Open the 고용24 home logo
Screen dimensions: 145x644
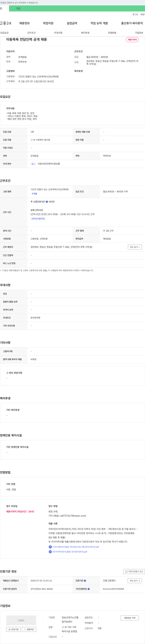click(x=5, y=23)
